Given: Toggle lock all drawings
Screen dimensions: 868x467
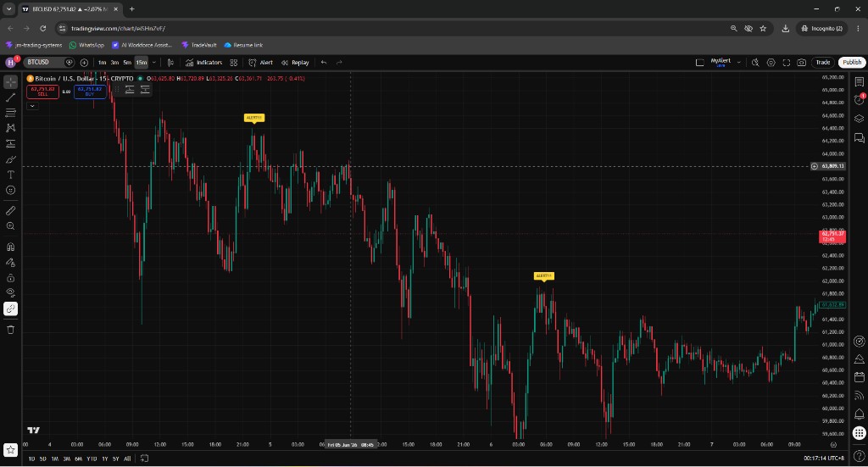Looking at the screenshot, I should 10,278.
